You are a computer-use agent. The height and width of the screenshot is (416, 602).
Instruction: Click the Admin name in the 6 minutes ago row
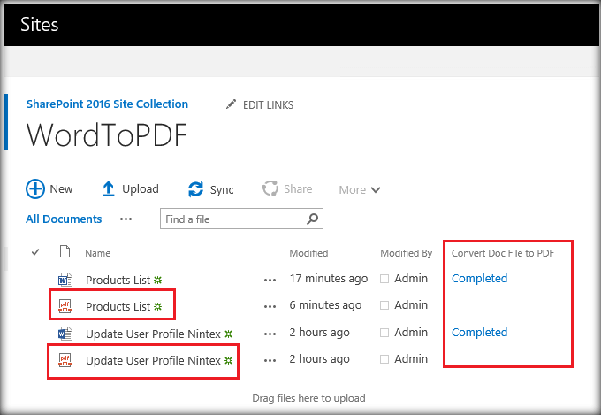411,305
